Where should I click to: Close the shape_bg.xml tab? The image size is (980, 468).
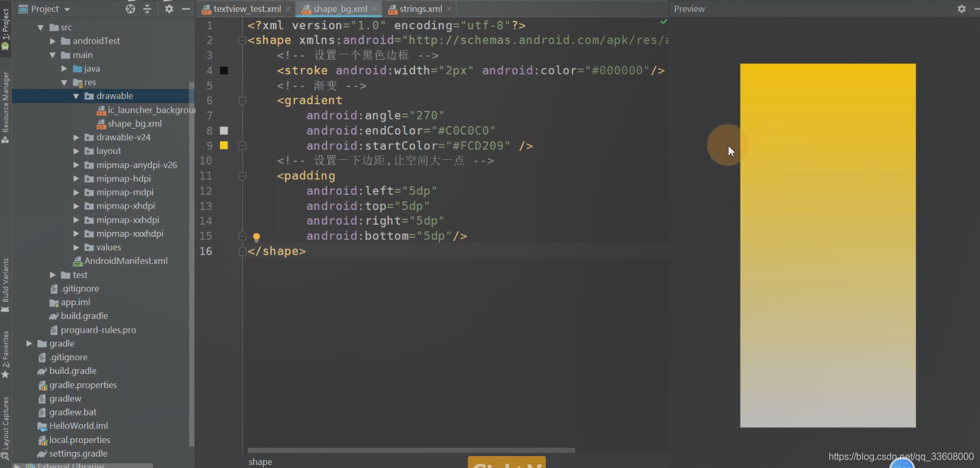point(374,9)
